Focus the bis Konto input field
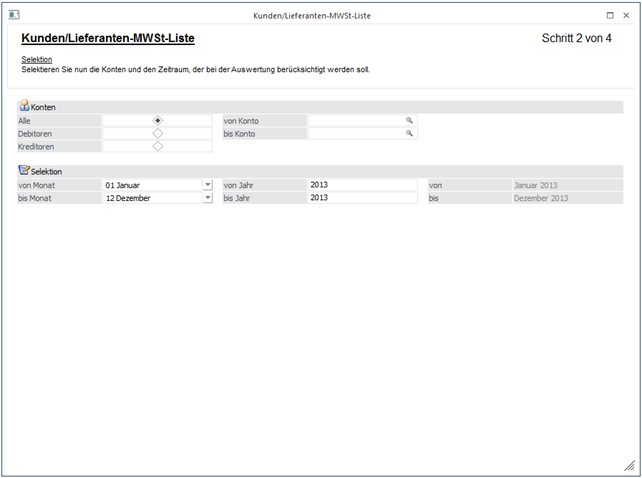 click(x=355, y=133)
